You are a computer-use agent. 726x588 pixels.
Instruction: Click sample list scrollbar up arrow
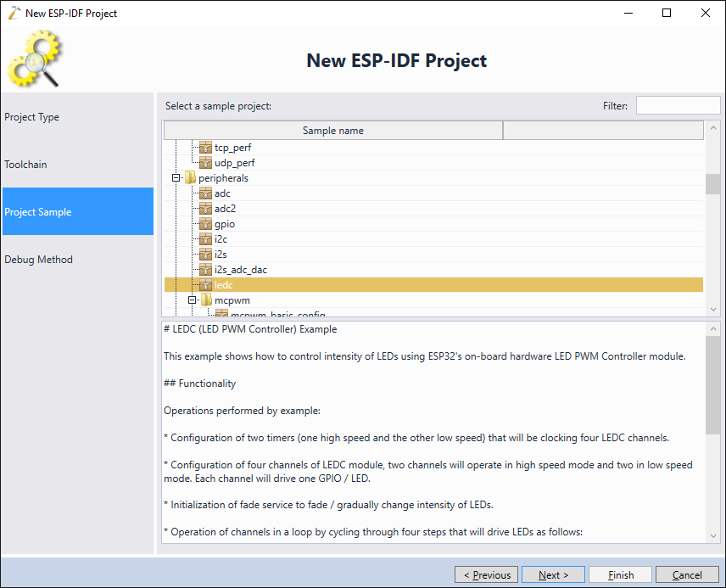[713, 128]
